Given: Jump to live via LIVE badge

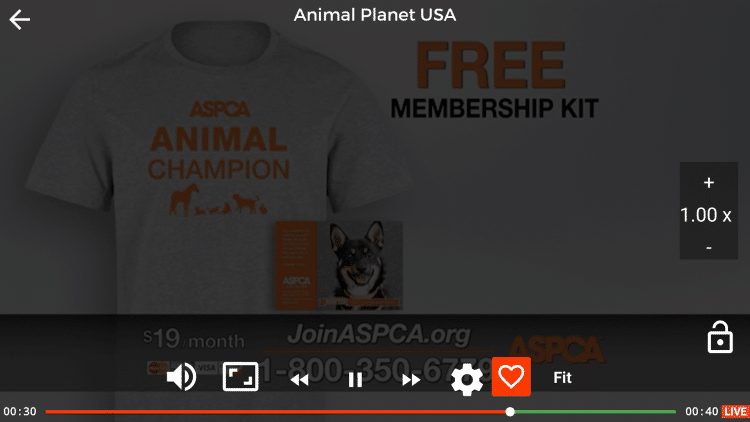Looking at the screenshot, I should [x=735, y=411].
